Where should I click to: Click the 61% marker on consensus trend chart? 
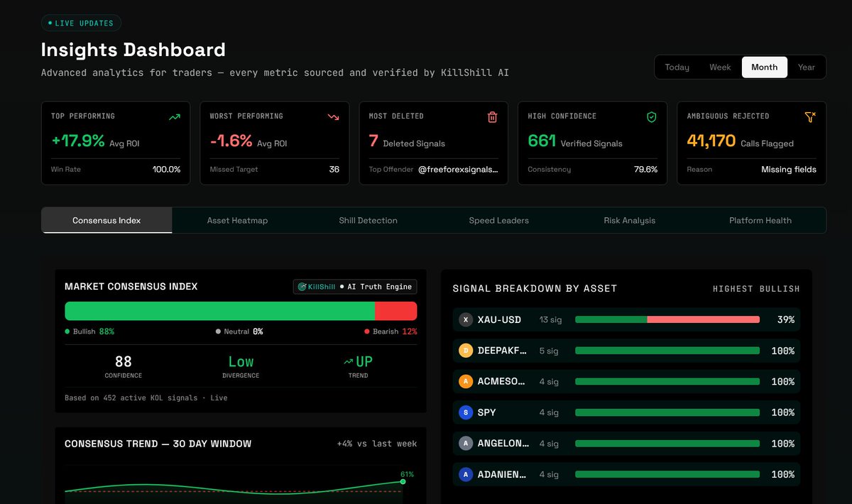pyautogui.click(x=403, y=481)
